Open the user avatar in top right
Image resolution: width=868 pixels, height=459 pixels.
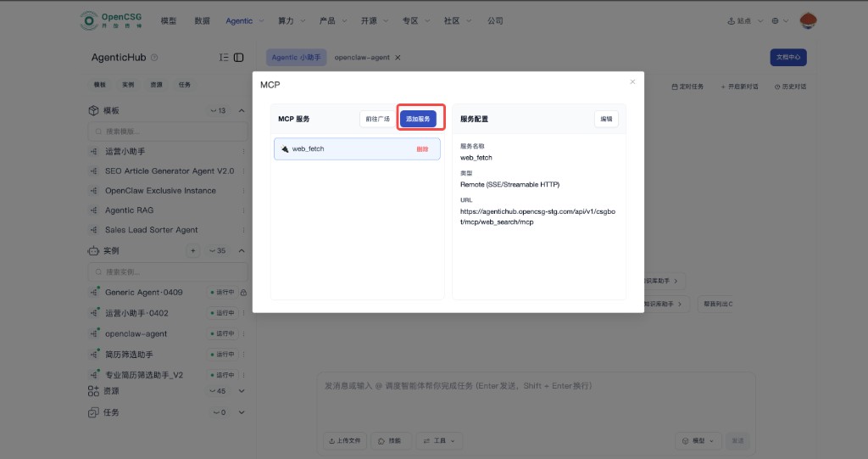(808, 20)
